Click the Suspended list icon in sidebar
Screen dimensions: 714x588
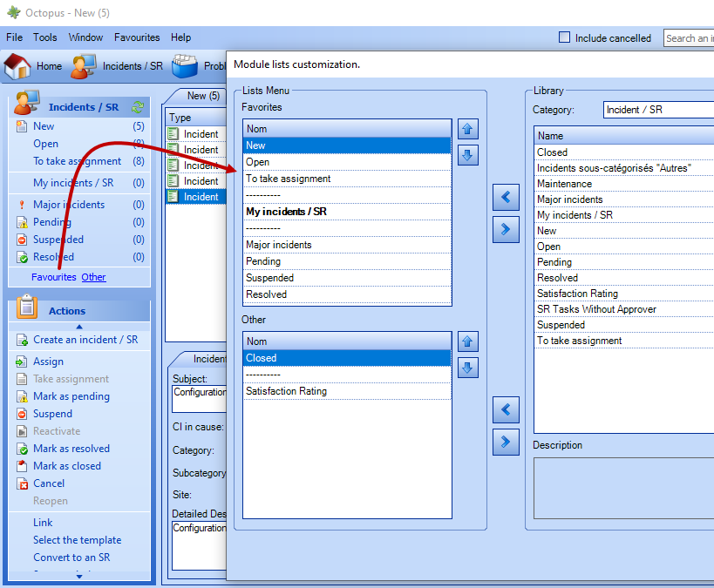(22, 240)
